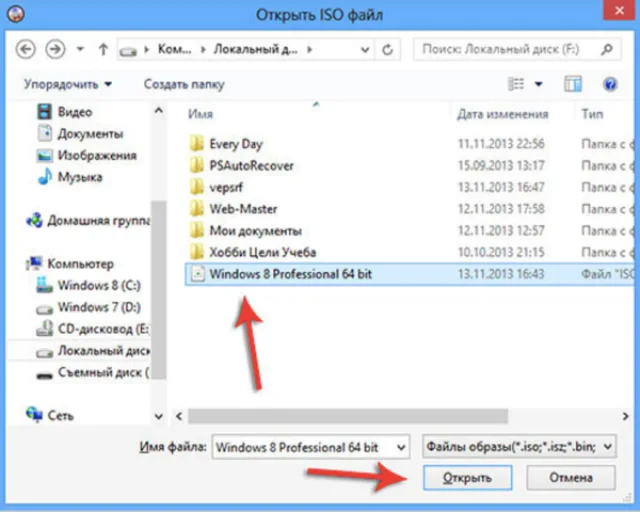Close the Открыть ISO файл dialog

tap(619, 10)
